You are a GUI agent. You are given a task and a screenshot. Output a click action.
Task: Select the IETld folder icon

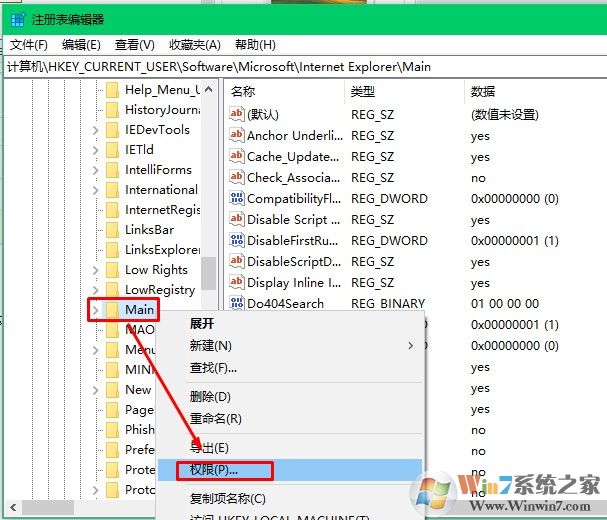(112, 150)
